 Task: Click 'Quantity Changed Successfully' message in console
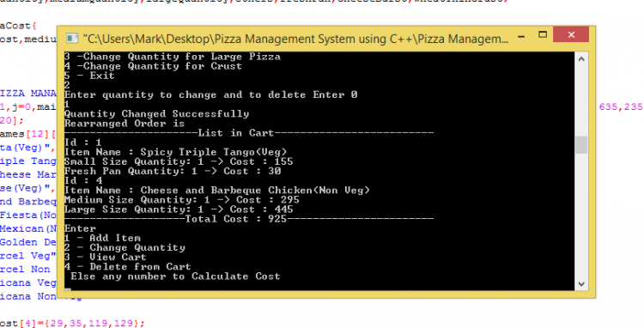click(157, 113)
